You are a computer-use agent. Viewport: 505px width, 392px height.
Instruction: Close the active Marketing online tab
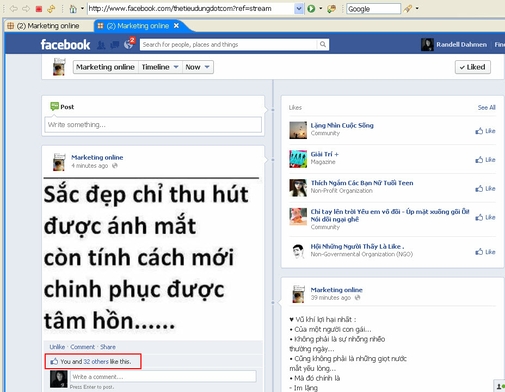[176, 26]
